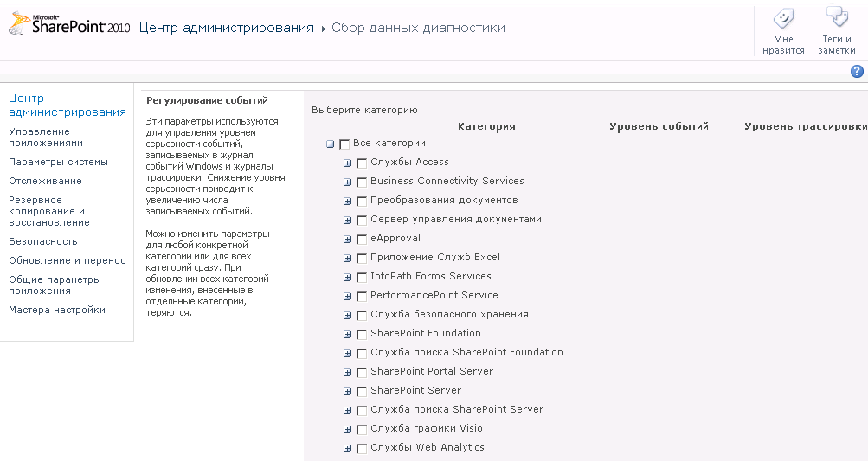Open 'Центр администрирования' sidebar heading link
868x461 pixels.
pos(68,106)
